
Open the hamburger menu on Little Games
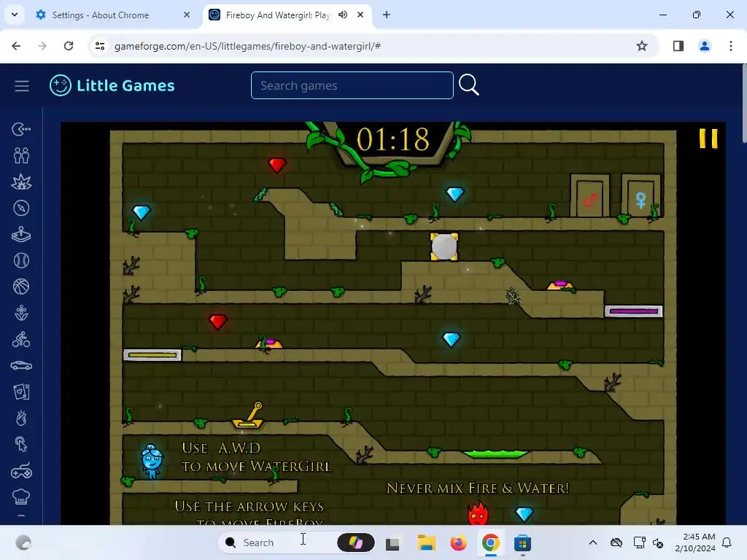pyautogui.click(x=21, y=86)
